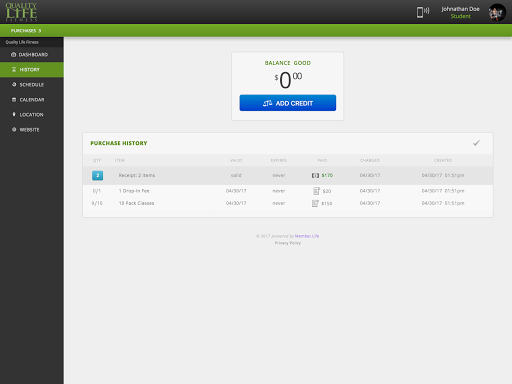Click the Add Credit button

[288, 103]
